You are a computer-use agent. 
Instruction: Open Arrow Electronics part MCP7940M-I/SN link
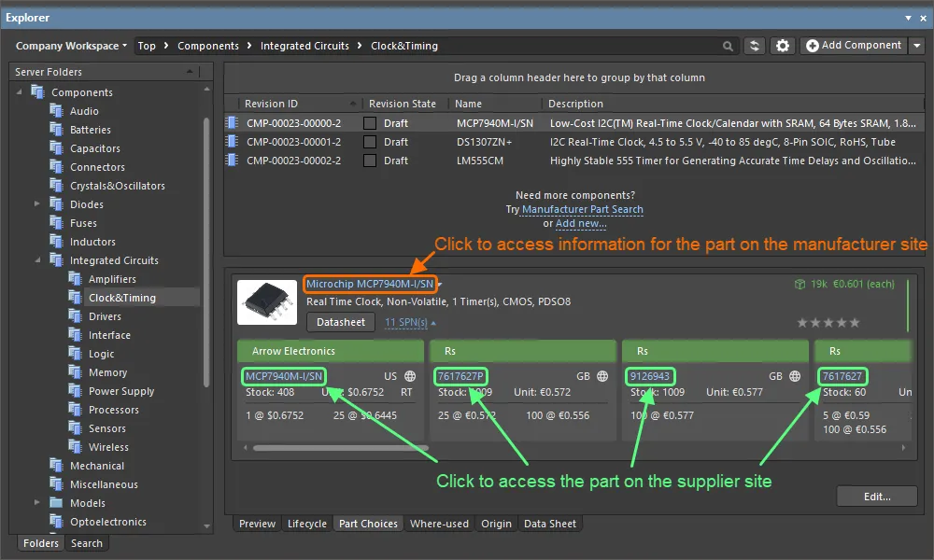284,376
